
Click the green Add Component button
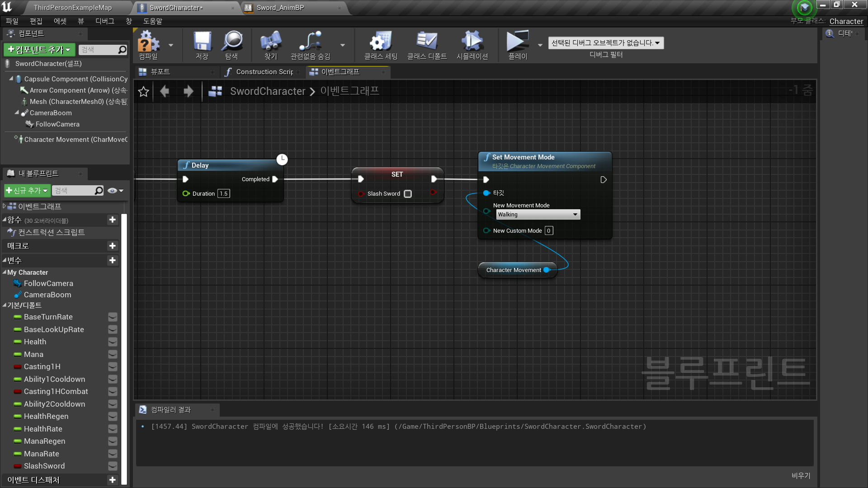click(39, 50)
